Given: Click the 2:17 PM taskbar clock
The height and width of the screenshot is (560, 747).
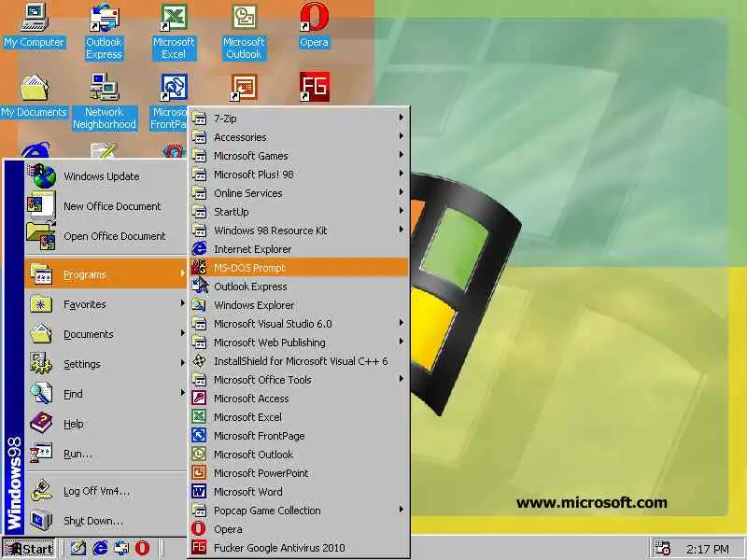Looking at the screenshot, I should pos(708,549).
